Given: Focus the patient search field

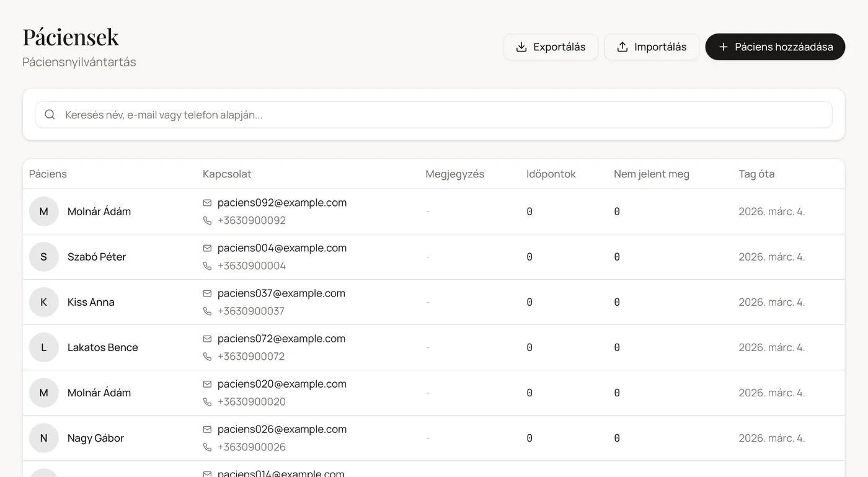Looking at the screenshot, I should (x=433, y=115).
